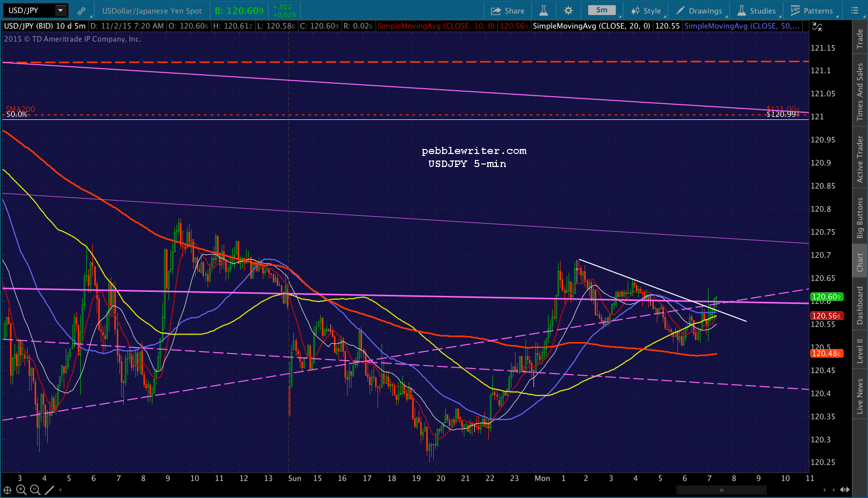Open the Studies dropdown menu
Viewport: 868px width, 498px height.
pos(757,11)
